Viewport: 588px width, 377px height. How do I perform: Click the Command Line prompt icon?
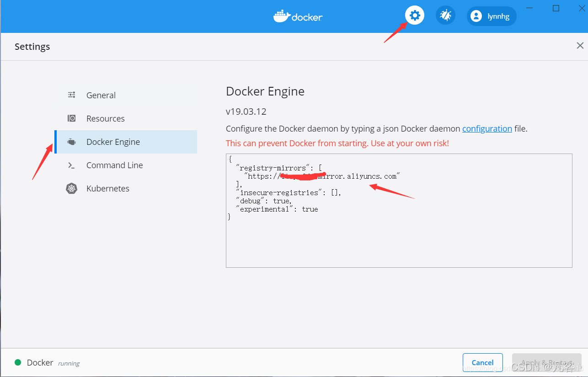point(71,165)
